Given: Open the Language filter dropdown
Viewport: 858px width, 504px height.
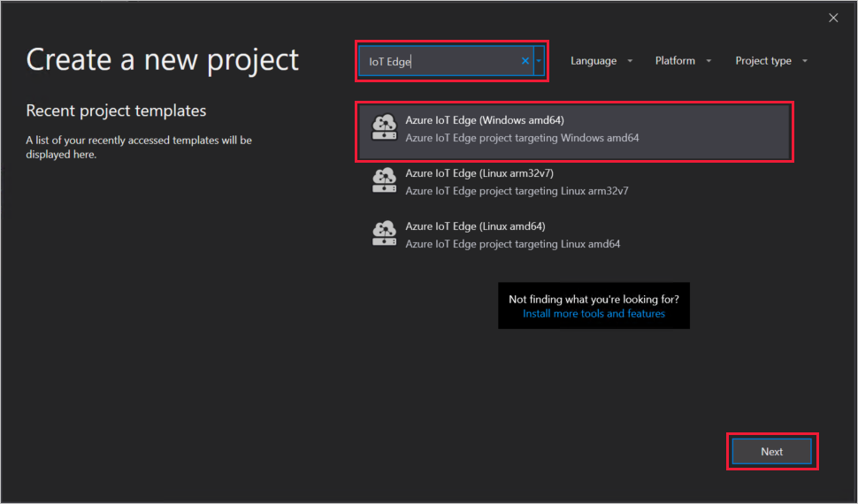Looking at the screenshot, I should point(601,61).
